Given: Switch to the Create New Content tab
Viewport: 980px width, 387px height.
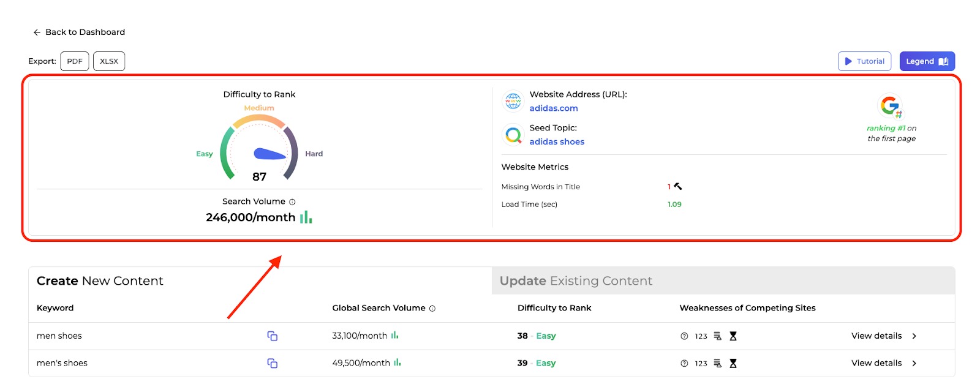Looking at the screenshot, I should pyautogui.click(x=260, y=281).
